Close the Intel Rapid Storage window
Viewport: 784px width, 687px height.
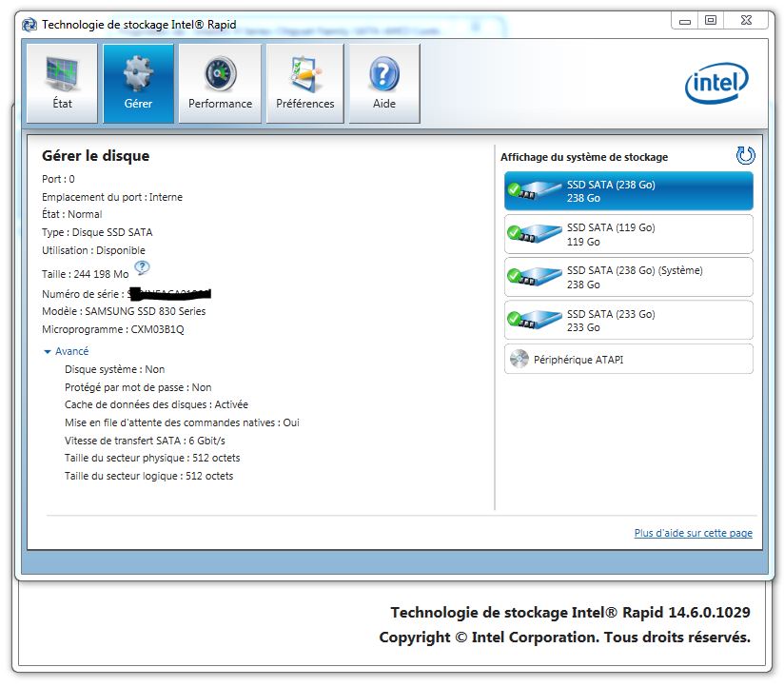[x=746, y=21]
